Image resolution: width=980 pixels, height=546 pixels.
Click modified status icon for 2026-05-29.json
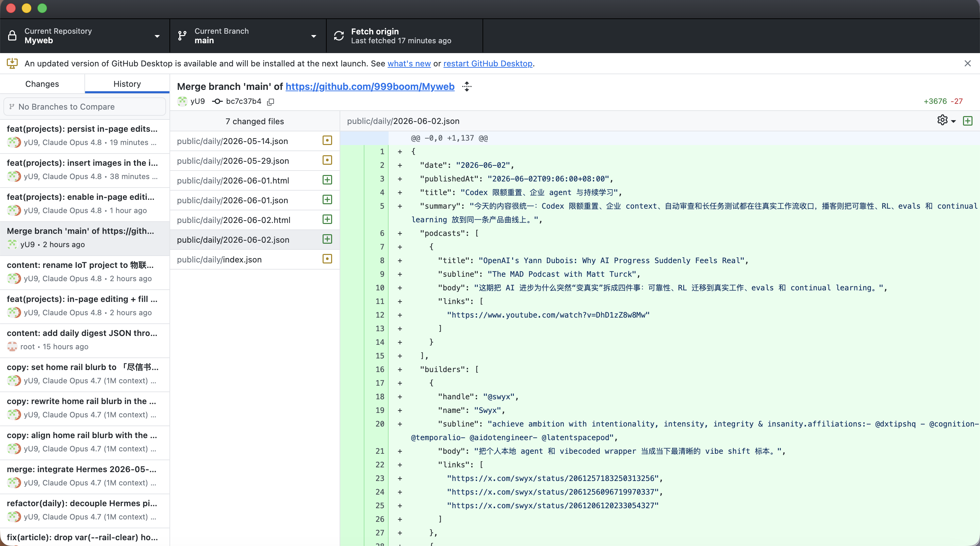pyautogui.click(x=327, y=160)
